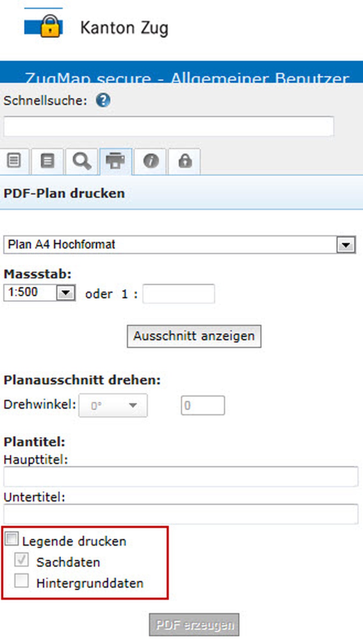Viewport: 363px width, 644px height.
Task: Click the Schnellsuche search field
Action: pyautogui.click(x=169, y=126)
